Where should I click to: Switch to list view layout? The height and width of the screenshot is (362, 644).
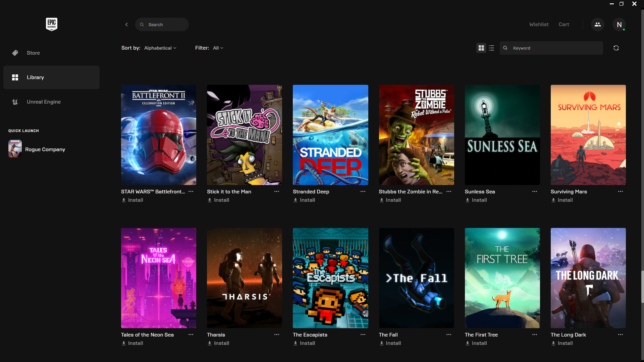coord(491,48)
